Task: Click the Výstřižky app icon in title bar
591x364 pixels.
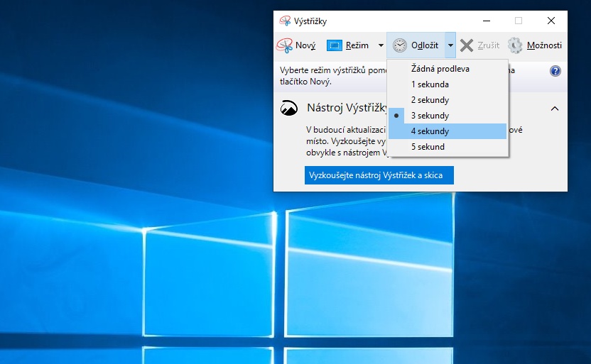Action: pyautogui.click(x=285, y=21)
